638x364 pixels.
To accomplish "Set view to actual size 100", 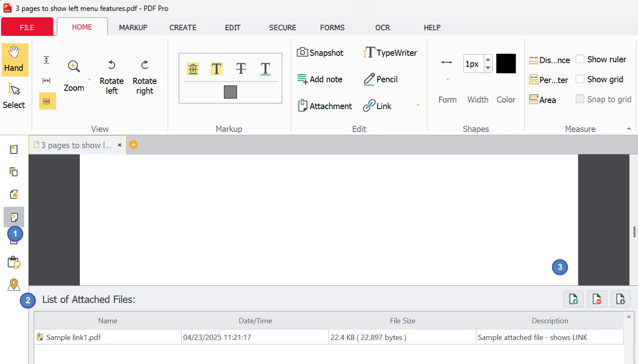I will tap(47, 101).
